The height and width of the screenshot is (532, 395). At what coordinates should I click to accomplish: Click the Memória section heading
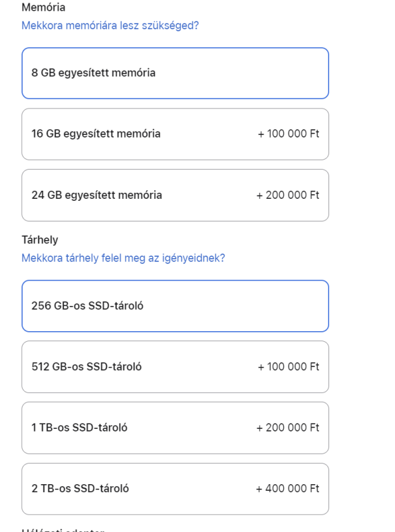click(x=43, y=7)
